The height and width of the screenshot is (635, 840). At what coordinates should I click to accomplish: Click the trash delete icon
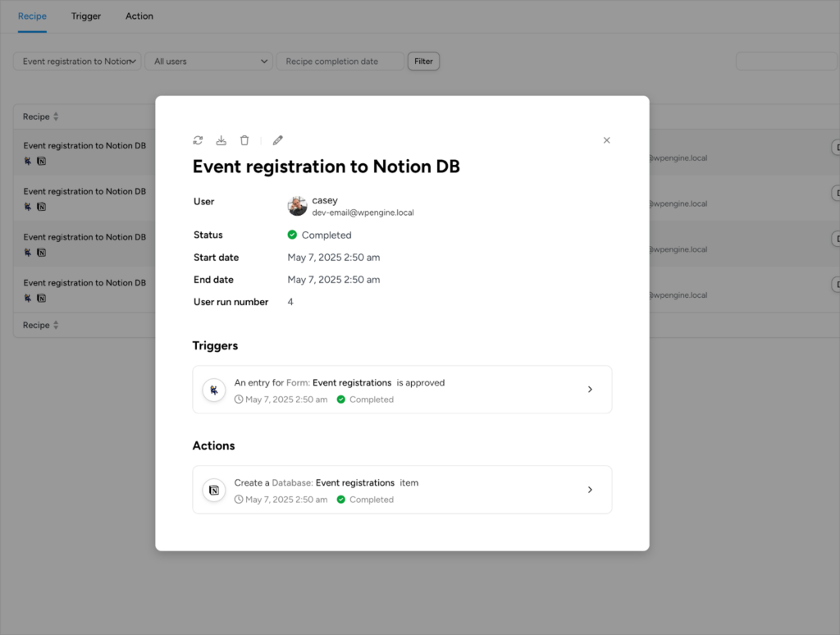pyautogui.click(x=244, y=140)
